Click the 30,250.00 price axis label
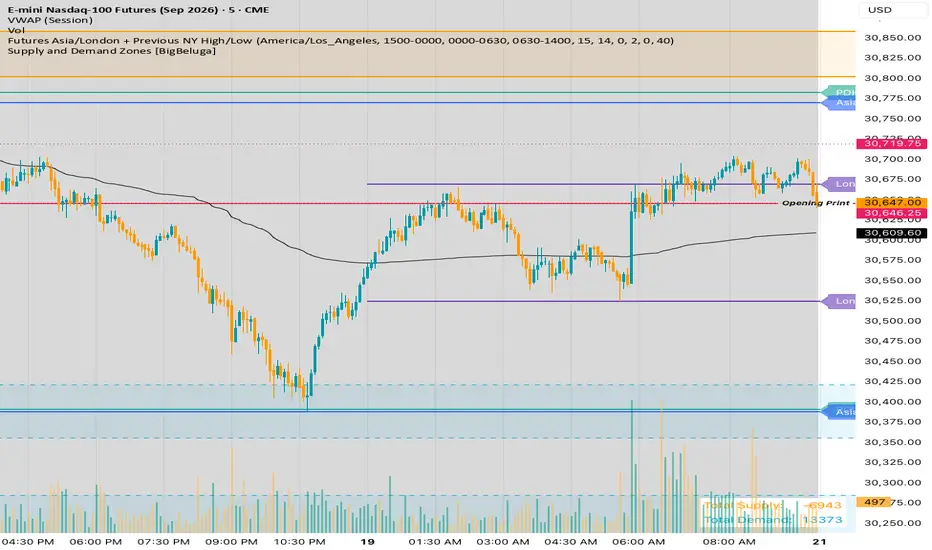 point(892,523)
